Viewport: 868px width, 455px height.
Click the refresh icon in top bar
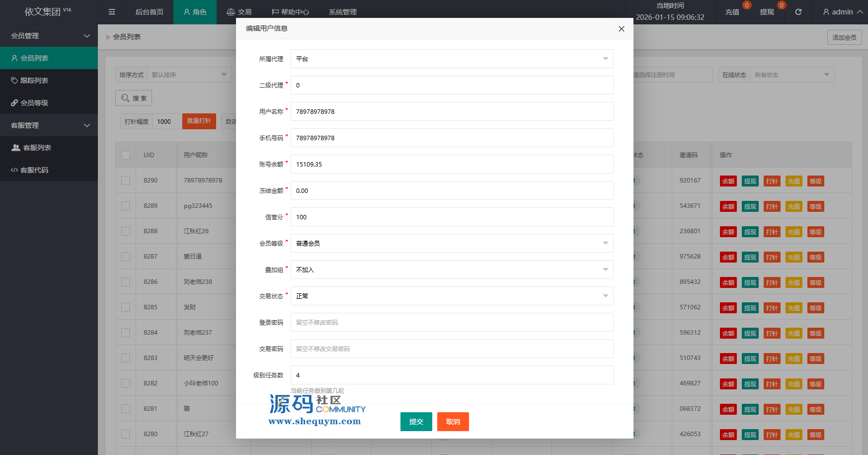pos(798,12)
